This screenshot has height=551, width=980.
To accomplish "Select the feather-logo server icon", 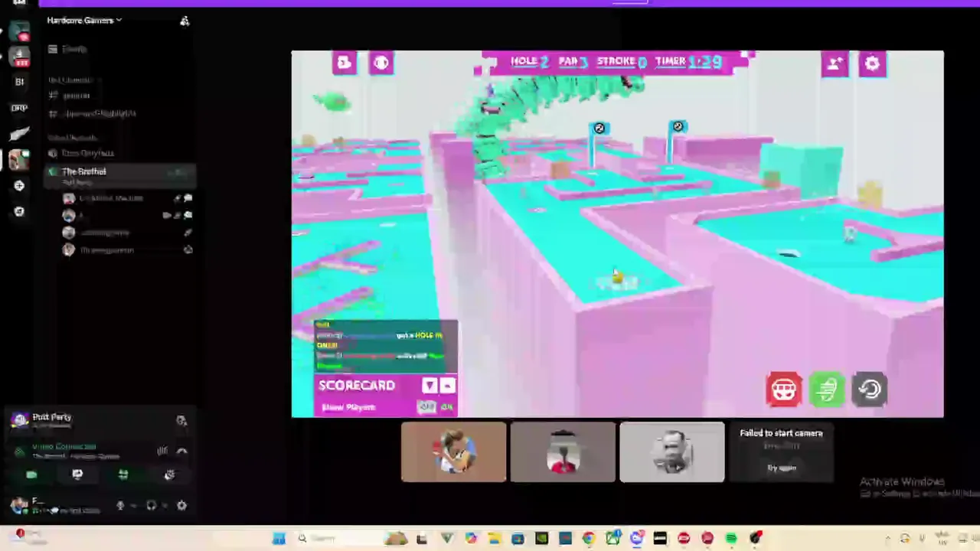I will (x=19, y=134).
